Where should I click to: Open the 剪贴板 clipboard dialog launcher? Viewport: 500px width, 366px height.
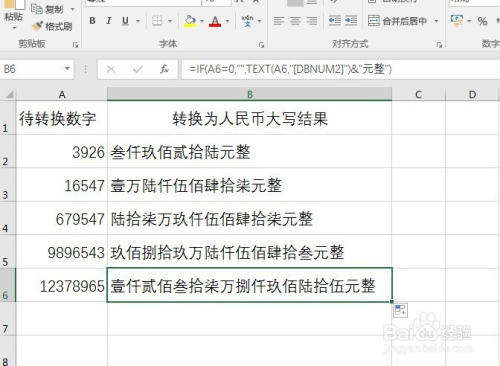coord(76,45)
